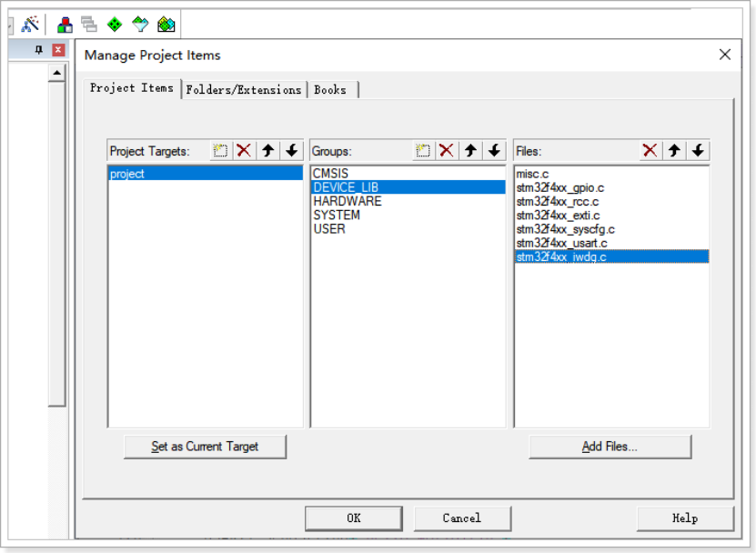The height and width of the screenshot is (553, 756).
Task: Move selected file down
Action: (x=698, y=150)
